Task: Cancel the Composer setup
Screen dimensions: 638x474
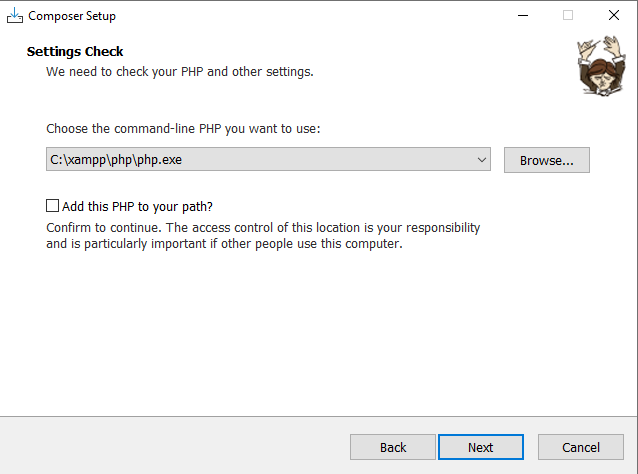Action: pyautogui.click(x=580, y=447)
